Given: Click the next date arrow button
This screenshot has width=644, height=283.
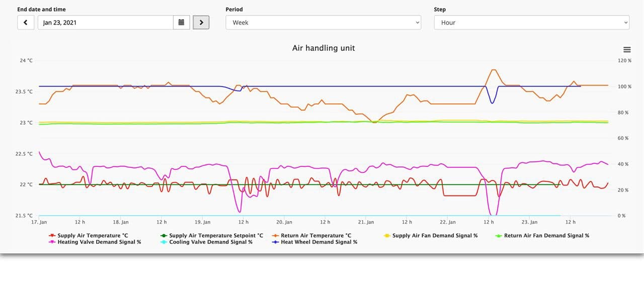Looking at the screenshot, I should pos(201,23).
